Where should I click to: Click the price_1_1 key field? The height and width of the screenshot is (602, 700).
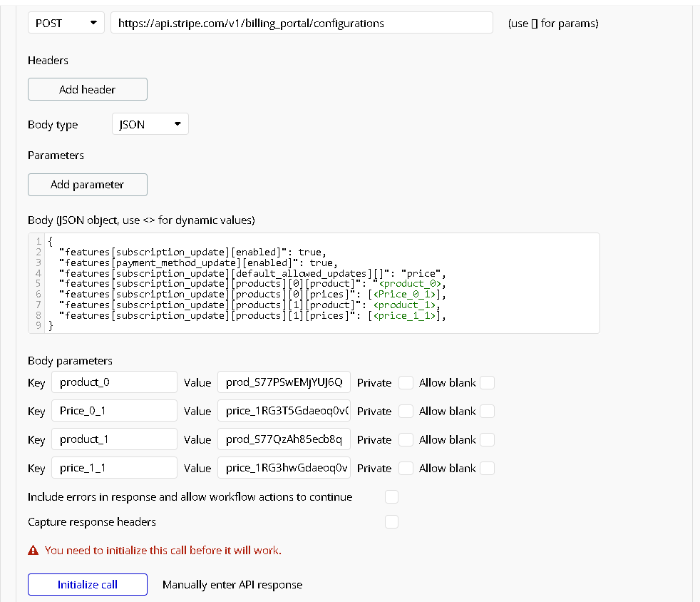click(x=114, y=468)
